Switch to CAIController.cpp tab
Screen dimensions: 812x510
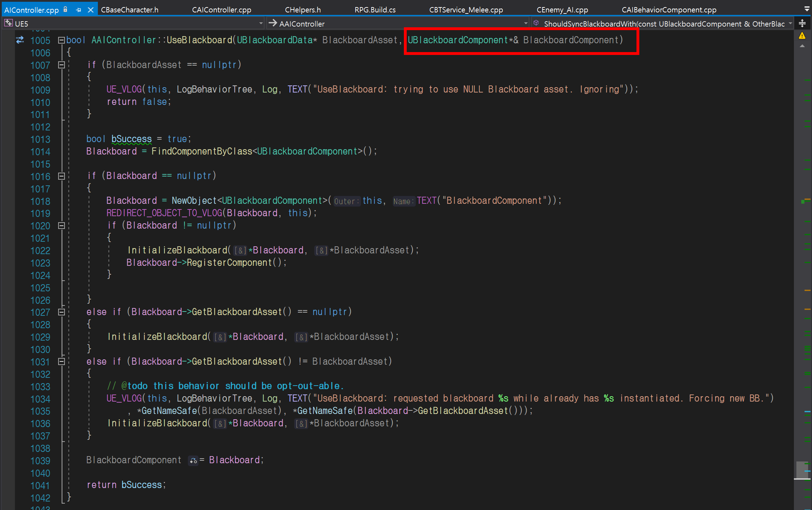[222, 10]
